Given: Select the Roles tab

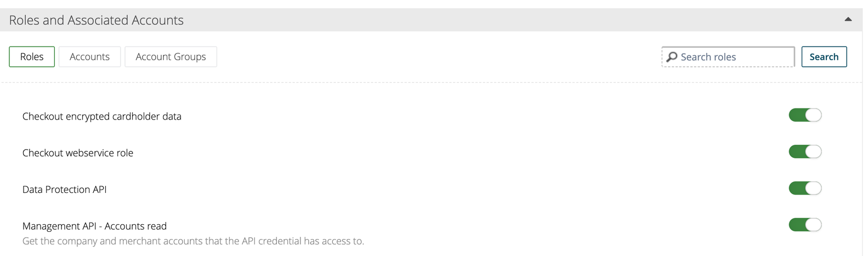Looking at the screenshot, I should coord(32,56).
